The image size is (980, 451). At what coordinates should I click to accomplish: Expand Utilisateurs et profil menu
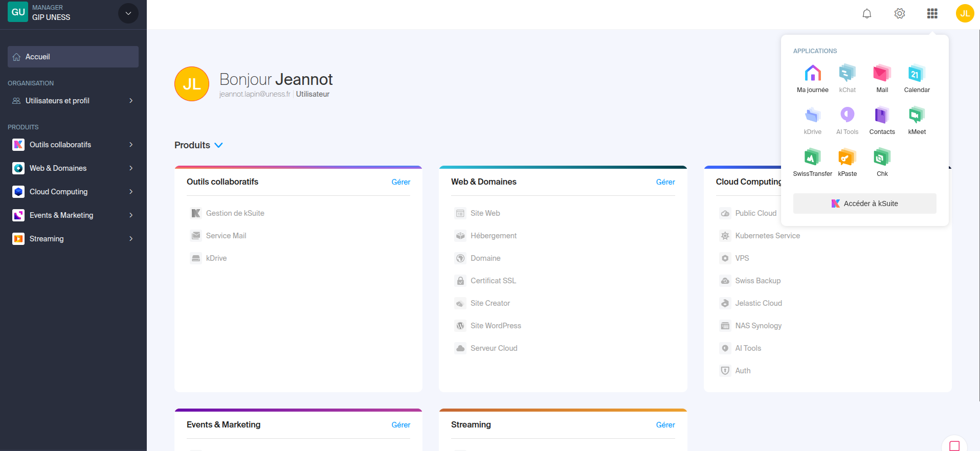click(73, 101)
